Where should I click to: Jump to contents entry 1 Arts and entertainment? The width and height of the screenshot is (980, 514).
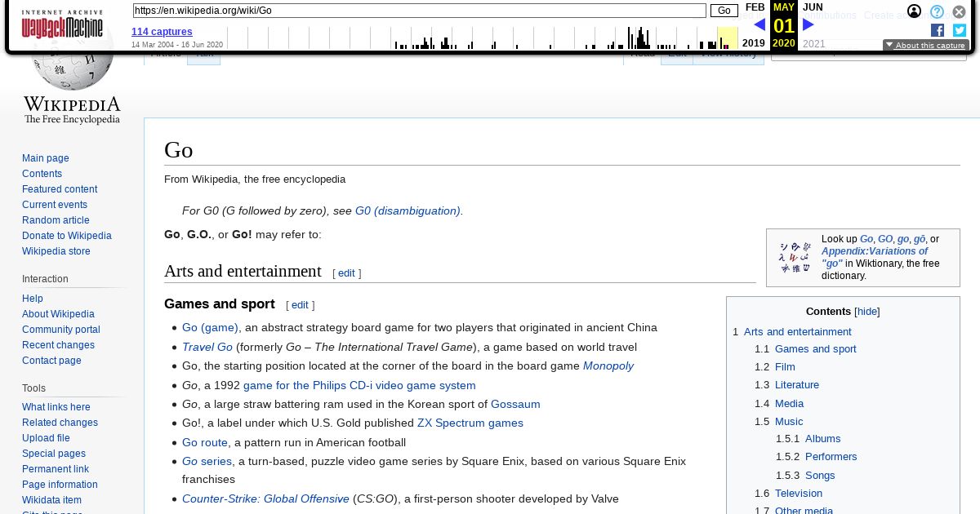(x=792, y=332)
